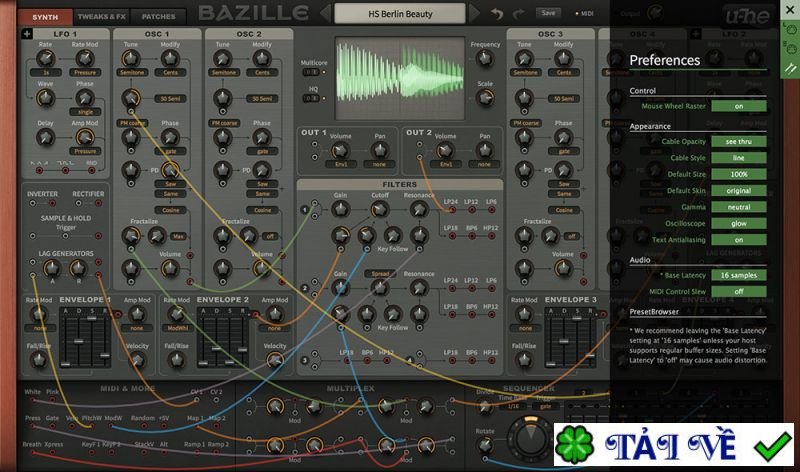Click the oscilloscope waveform display
The width and height of the screenshot is (800, 472).
(400, 78)
